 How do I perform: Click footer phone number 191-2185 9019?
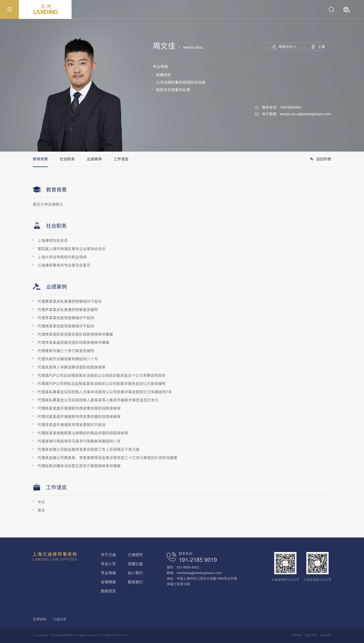[198, 560]
